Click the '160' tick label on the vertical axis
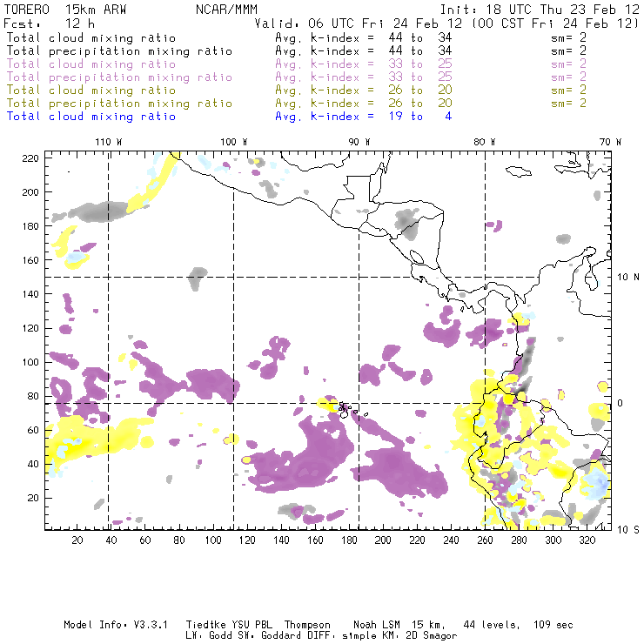 click(30, 260)
